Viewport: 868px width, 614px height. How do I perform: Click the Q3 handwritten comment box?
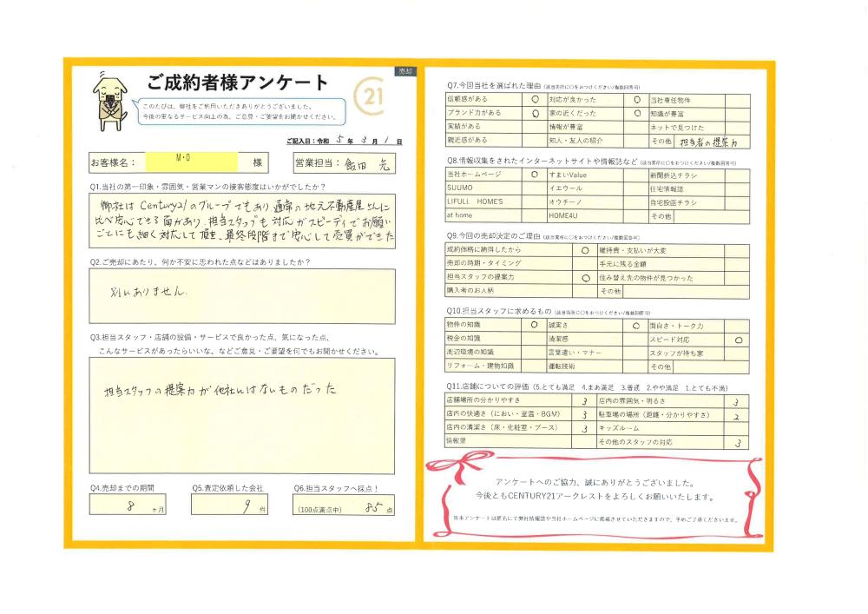click(x=242, y=416)
